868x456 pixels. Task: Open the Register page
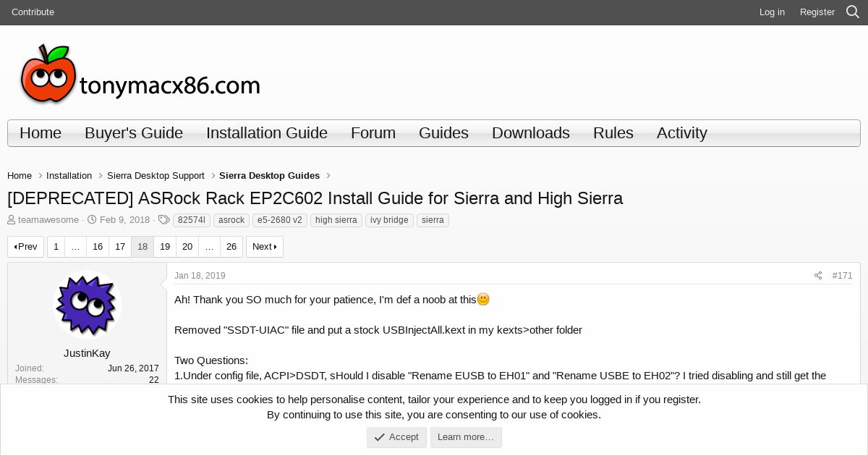(x=817, y=12)
